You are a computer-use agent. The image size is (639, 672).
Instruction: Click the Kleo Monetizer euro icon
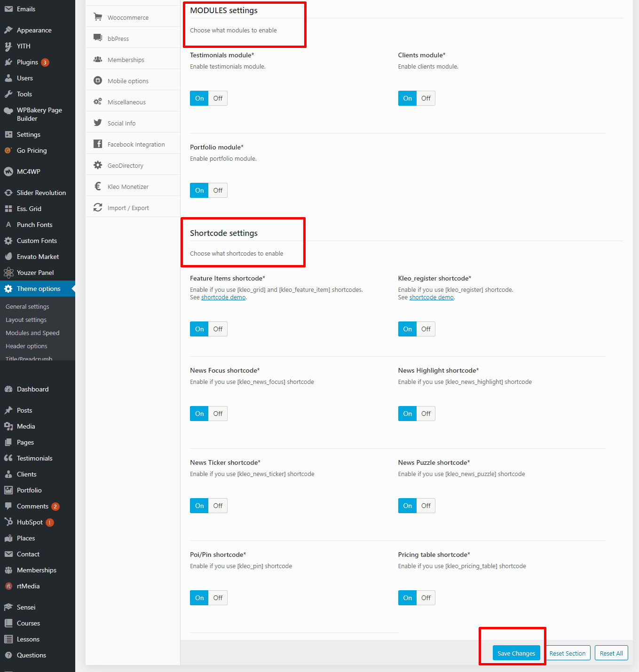98,186
